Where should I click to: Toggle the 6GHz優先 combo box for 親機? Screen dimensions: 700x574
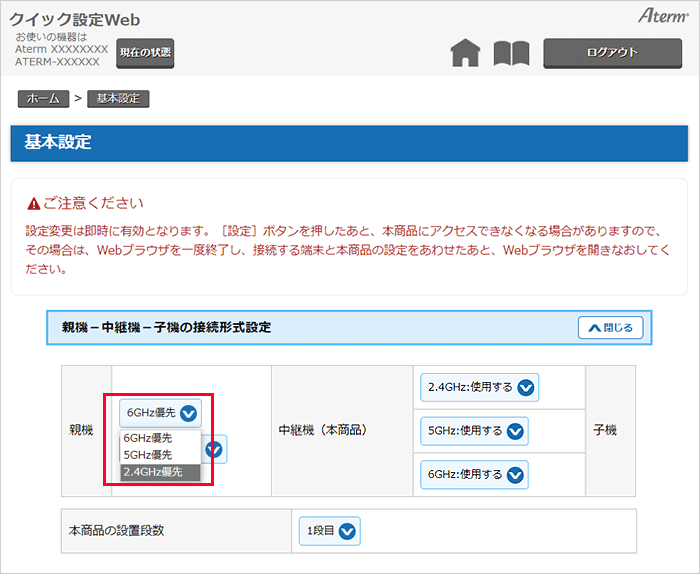[162, 412]
